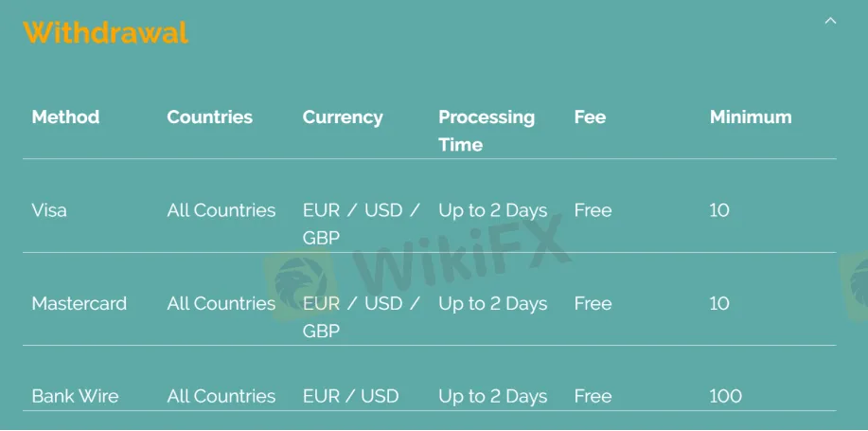Click Visa's EUR / USD / GBP currency cell
This screenshot has height=431, width=868.
[362, 224]
